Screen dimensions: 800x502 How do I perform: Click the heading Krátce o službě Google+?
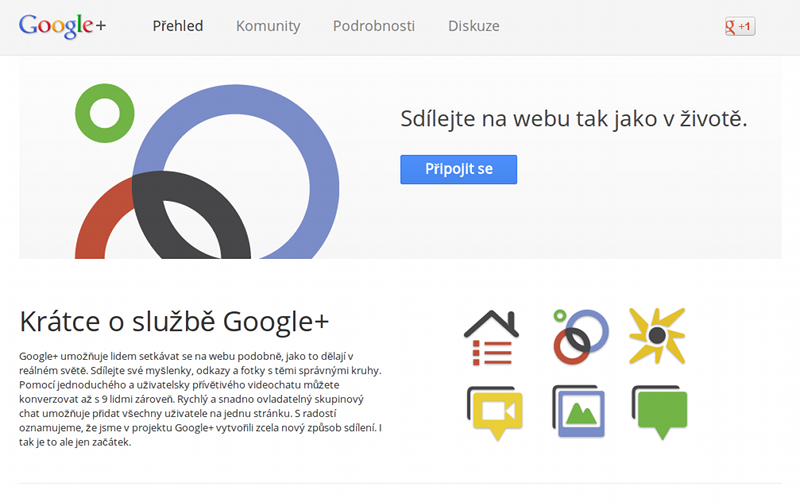click(x=174, y=322)
